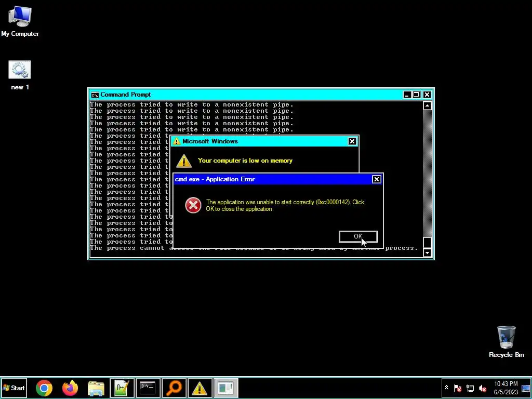Click the scroll down arrow in Command Prompt
The image size is (532, 399).
427,253
